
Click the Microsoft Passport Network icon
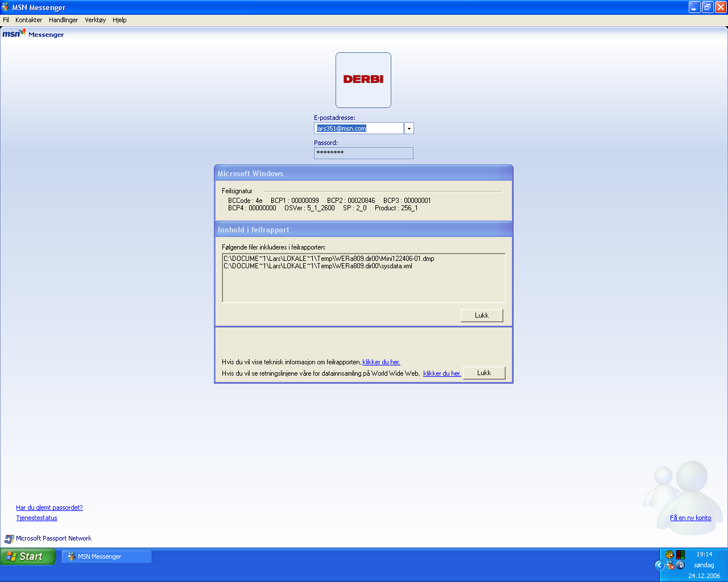pos(9,539)
